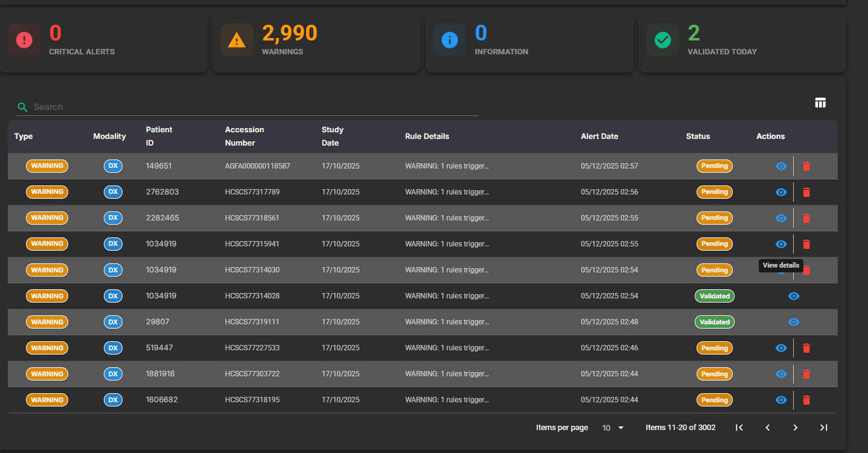Click the Pending status badge for patient 149651
The height and width of the screenshot is (453, 868).
(x=715, y=166)
